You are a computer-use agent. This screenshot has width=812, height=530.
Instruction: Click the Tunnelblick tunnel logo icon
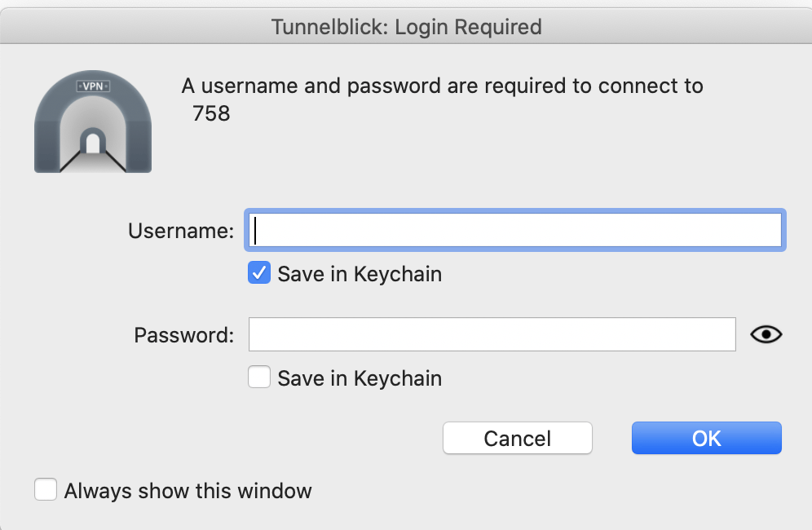(x=92, y=122)
